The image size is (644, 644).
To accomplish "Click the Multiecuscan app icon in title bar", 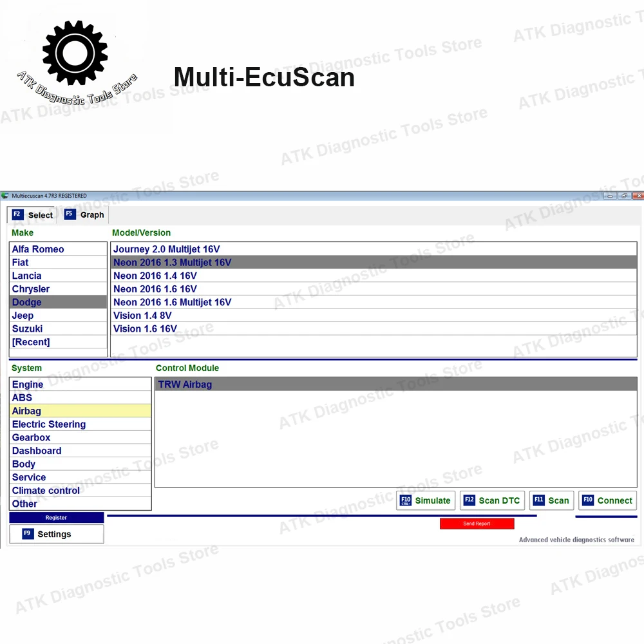I will 5,196.
